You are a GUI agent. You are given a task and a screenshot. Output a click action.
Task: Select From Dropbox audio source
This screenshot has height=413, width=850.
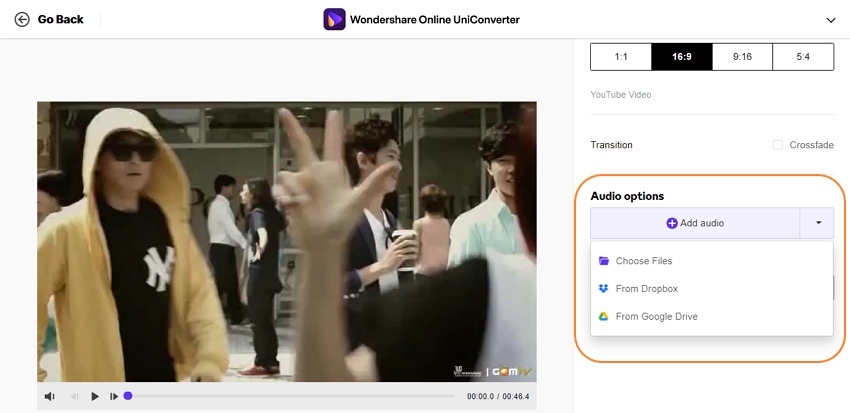point(712,289)
